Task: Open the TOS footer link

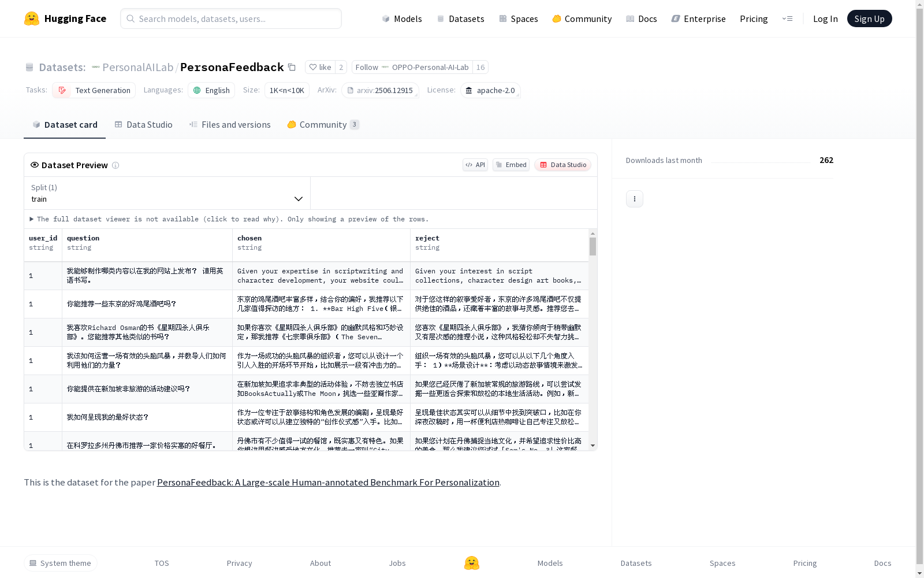Action: click(x=162, y=563)
